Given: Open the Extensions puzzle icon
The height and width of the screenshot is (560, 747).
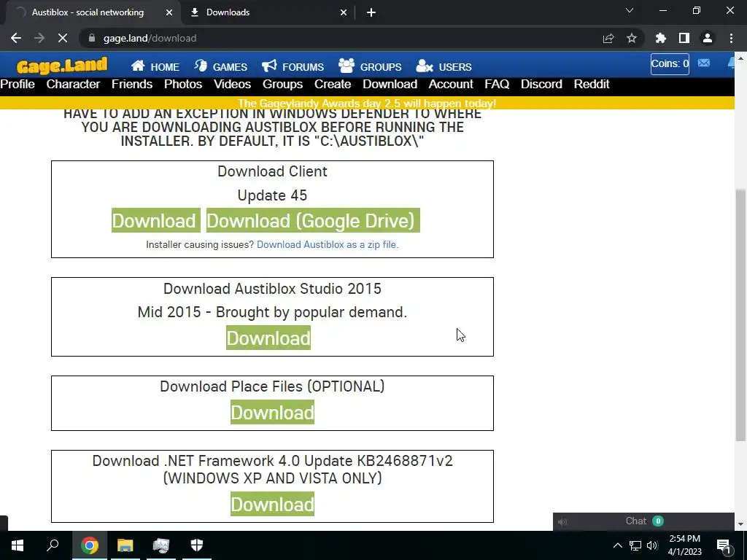Looking at the screenshot, I should click(x=661, y=38).
